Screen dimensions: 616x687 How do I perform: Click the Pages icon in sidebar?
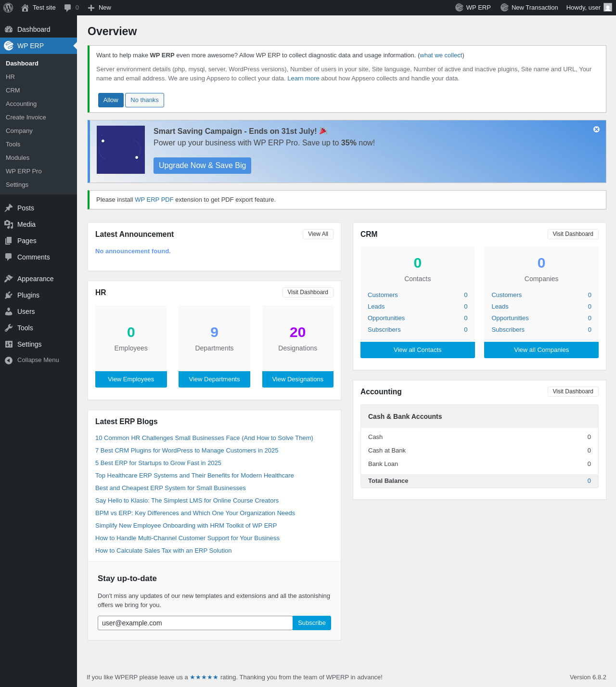point(9,241)
